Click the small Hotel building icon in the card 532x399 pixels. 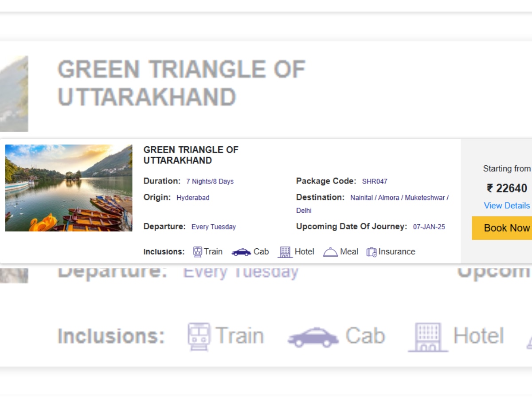tap(285, 252)
